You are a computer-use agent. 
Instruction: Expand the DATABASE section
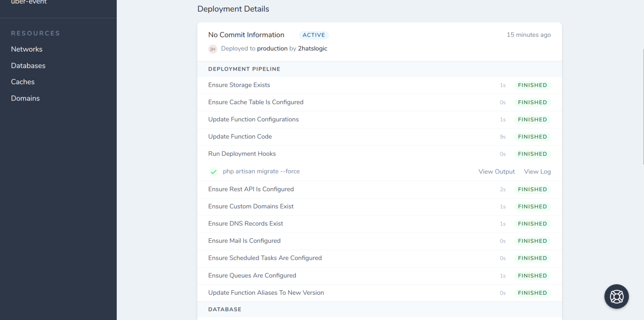click(224, 309)
